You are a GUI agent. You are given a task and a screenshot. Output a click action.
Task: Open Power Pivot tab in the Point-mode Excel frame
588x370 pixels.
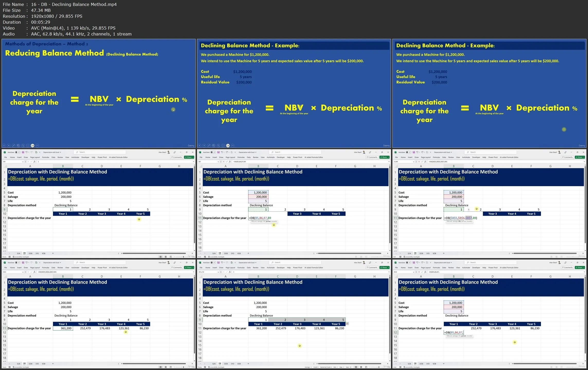click(298, 157)
